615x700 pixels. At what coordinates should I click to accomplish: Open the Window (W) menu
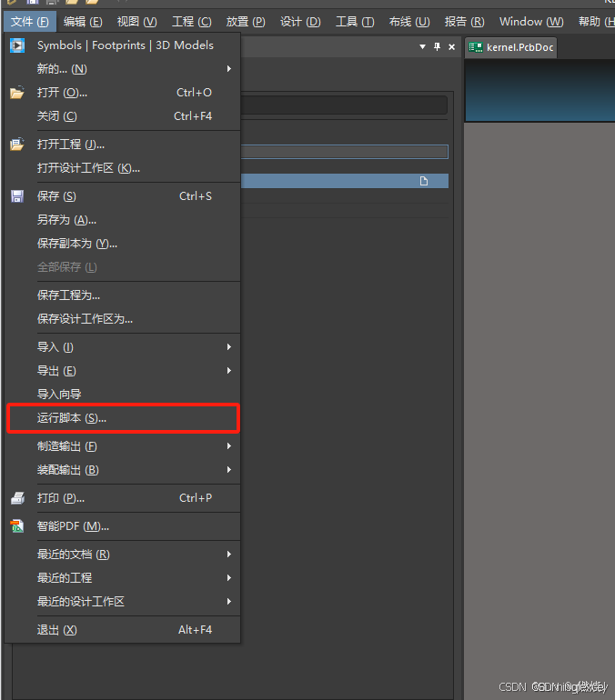click(x=531, y=22)
